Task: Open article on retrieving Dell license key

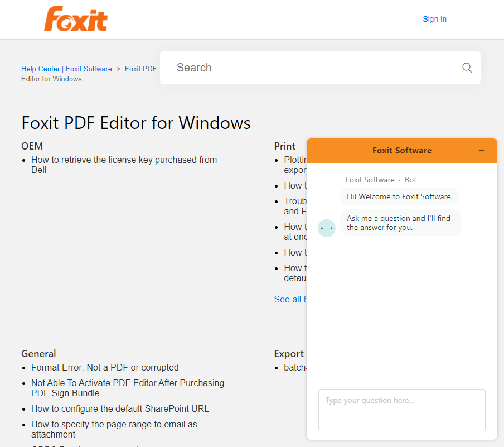Action: click(124, 165)
